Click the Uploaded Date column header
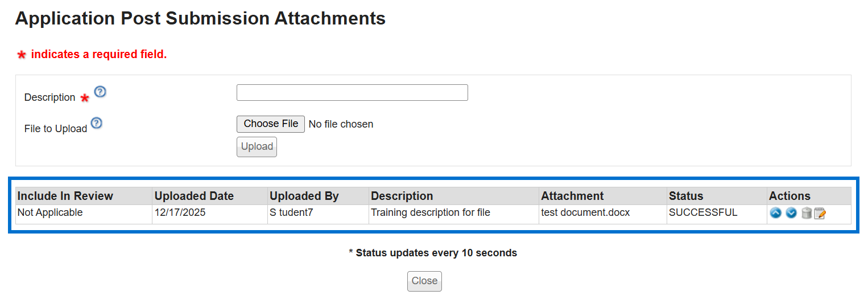The image size is (868, 303). [194, 196]
